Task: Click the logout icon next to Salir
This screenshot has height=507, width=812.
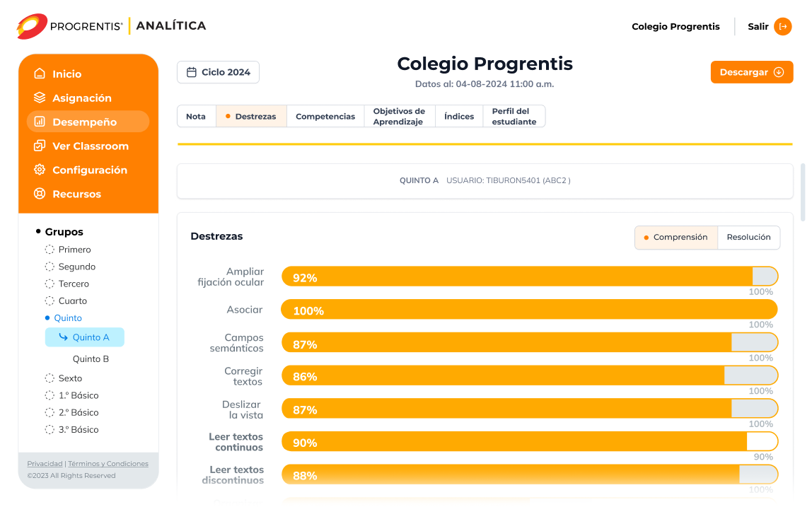Action: point(783,26)
